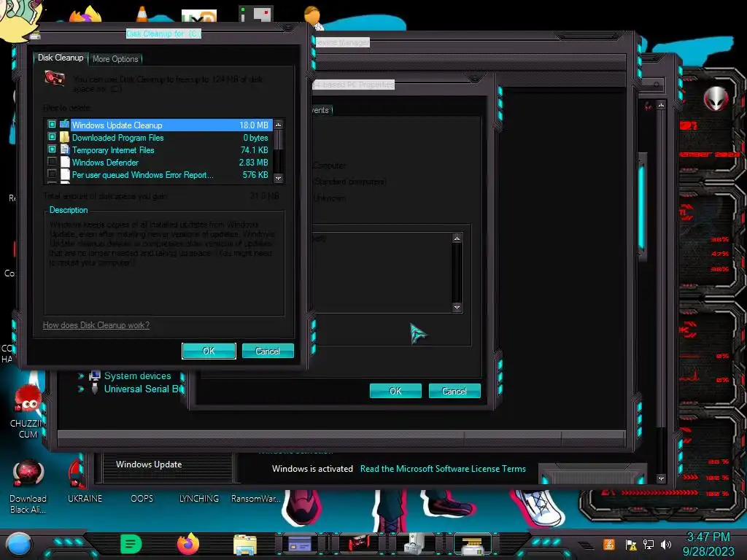The image size is (747, 560).
Task: Open the partially hidden Events tab in Properties
Action: 321,110
